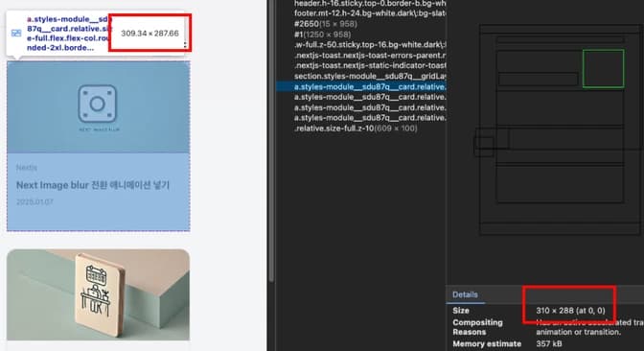Viewport: 644px width, 351px height.
Task: Click the desk calendar card thumbnail
Action: (x=98, y=294)
